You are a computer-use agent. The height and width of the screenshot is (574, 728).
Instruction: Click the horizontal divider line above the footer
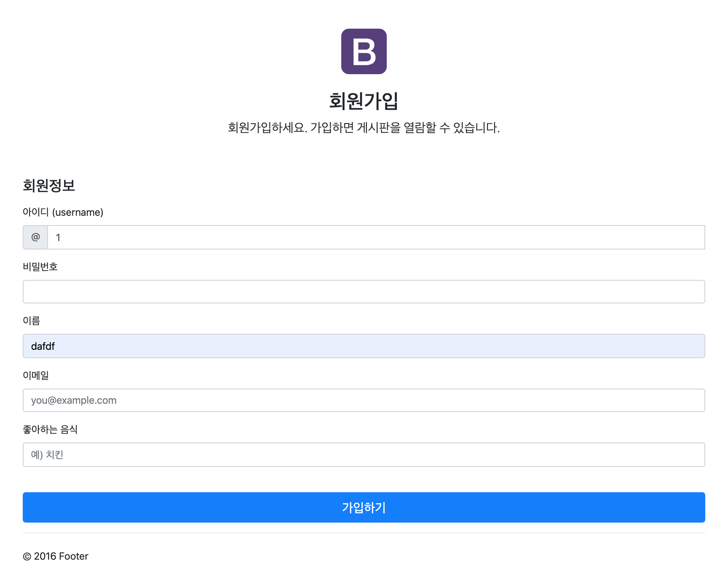pyautogui.click(x=364, y=533)
